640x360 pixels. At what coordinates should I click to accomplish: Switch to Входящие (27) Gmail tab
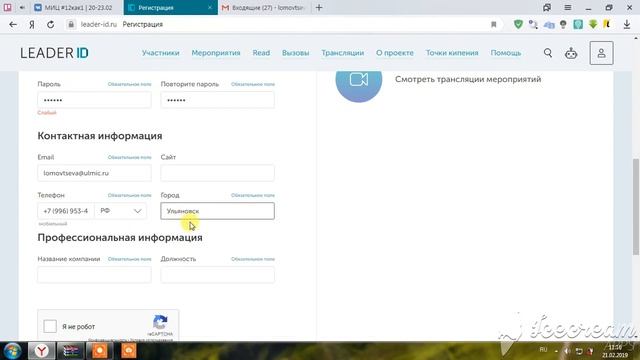tap(264, 7)
